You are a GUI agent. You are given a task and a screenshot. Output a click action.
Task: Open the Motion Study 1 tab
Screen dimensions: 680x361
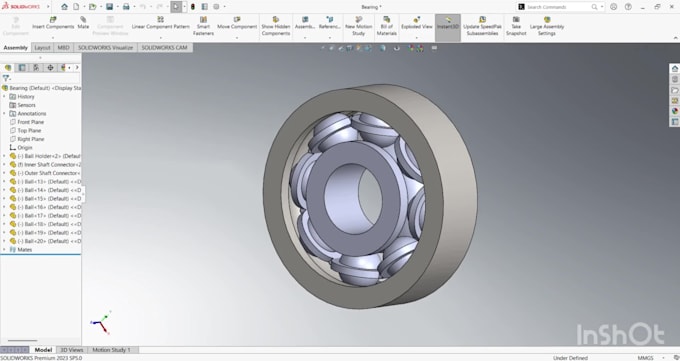111,350
